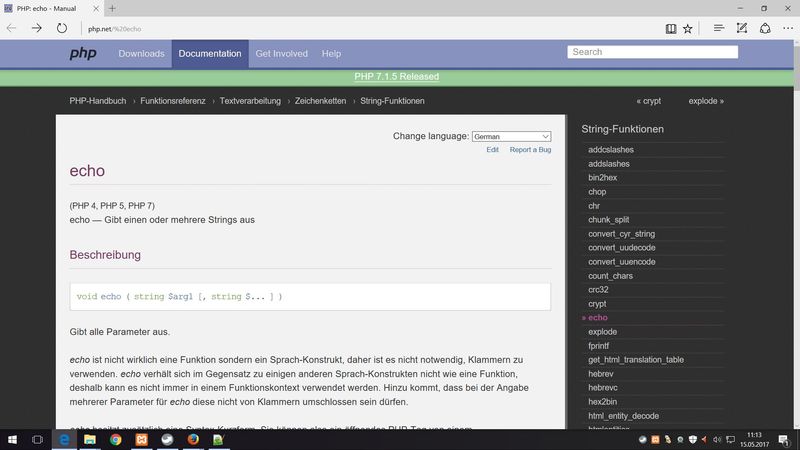
Task: Open convert_uuencode in the sidebar
Action: click(622, 262)
